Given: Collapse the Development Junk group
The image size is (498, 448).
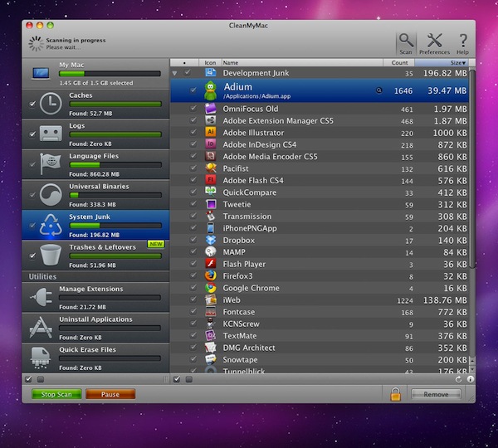Looking at the screenshot, I should [x=174, y=73].
